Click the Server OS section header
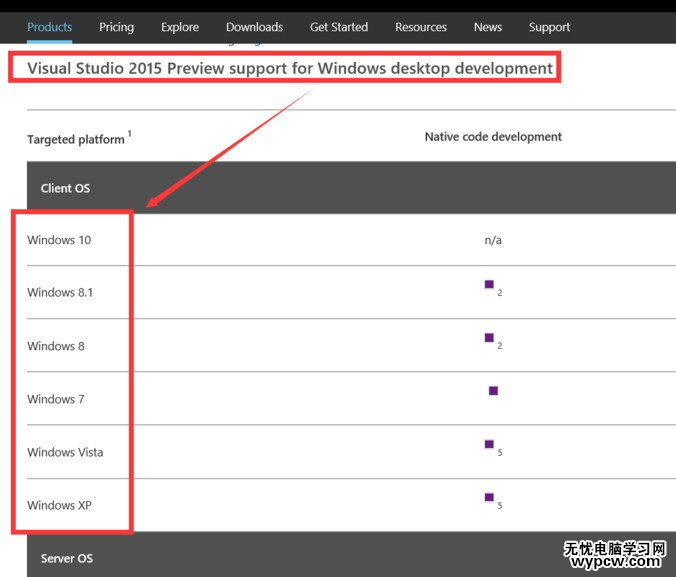The height and width of the screenshot is (577, 676). (x=67, y=558)
